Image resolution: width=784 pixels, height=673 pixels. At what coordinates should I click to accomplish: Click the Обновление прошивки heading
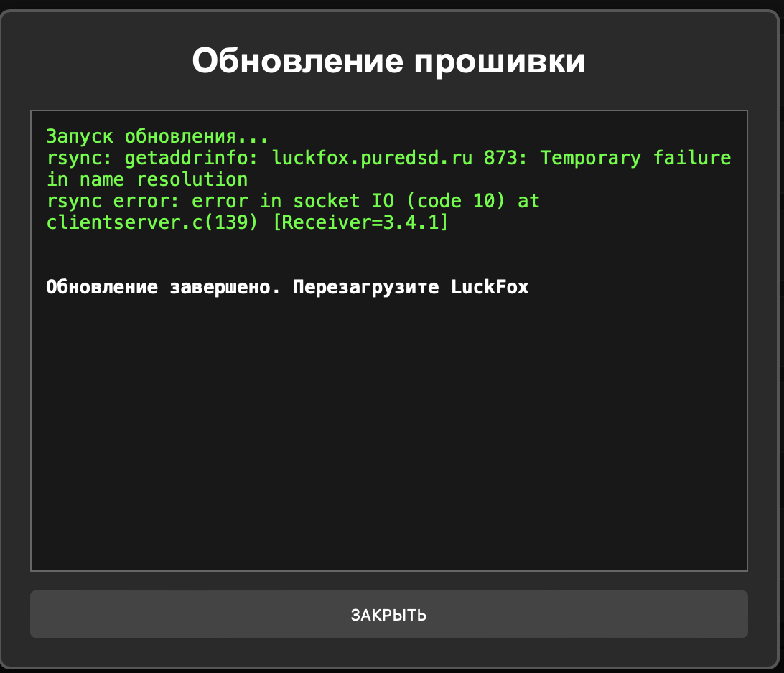point(388,62)
